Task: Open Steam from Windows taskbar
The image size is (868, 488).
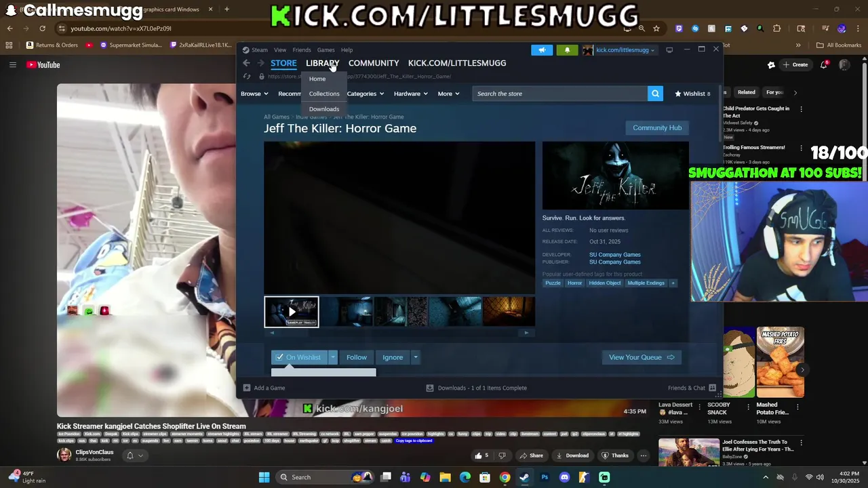Action: (524, 477)
